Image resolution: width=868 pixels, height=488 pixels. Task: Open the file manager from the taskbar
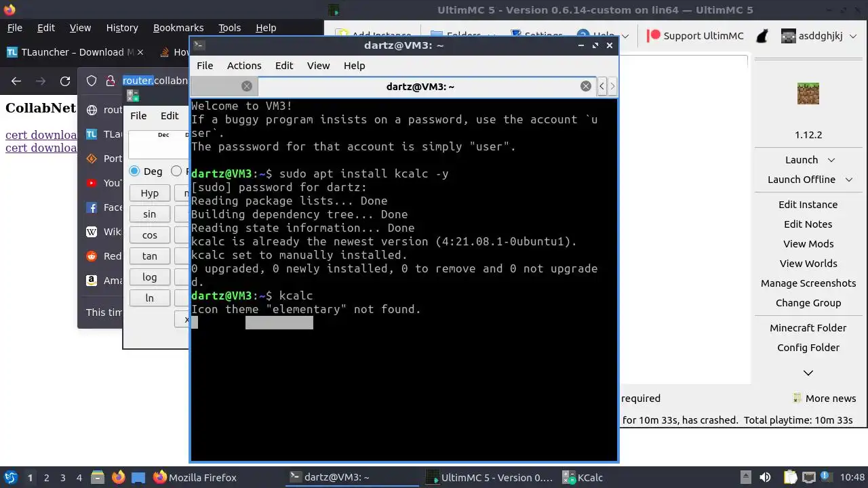[x=97, y=477]
